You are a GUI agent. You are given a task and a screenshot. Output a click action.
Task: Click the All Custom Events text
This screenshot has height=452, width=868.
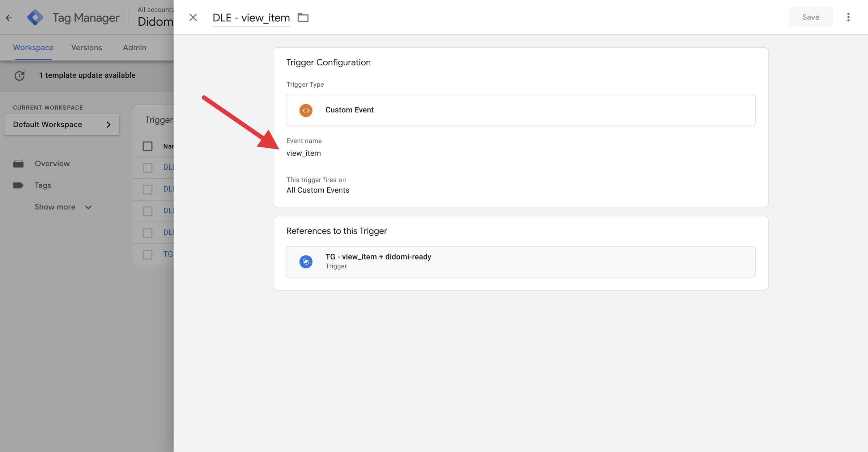(318, 190)
